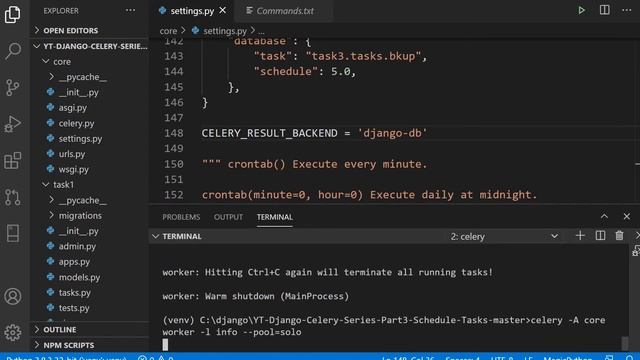Click in terminal at command prompt

click(165, 345)
